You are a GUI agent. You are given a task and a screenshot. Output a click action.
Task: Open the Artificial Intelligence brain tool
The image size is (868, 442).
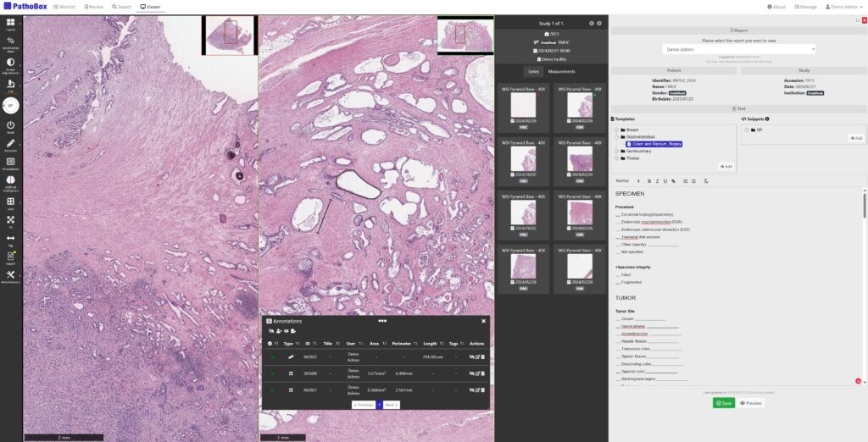point(10,183)
